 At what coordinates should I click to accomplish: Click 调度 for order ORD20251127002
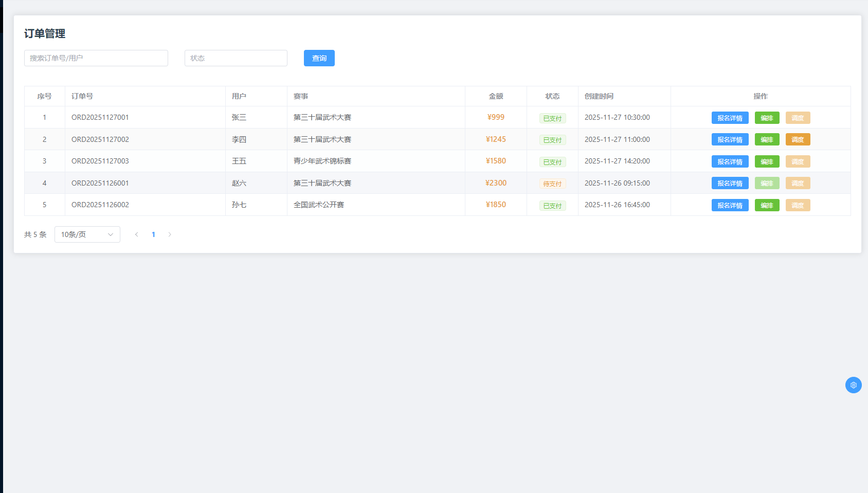pyautogui.click(x=798, y=139)
